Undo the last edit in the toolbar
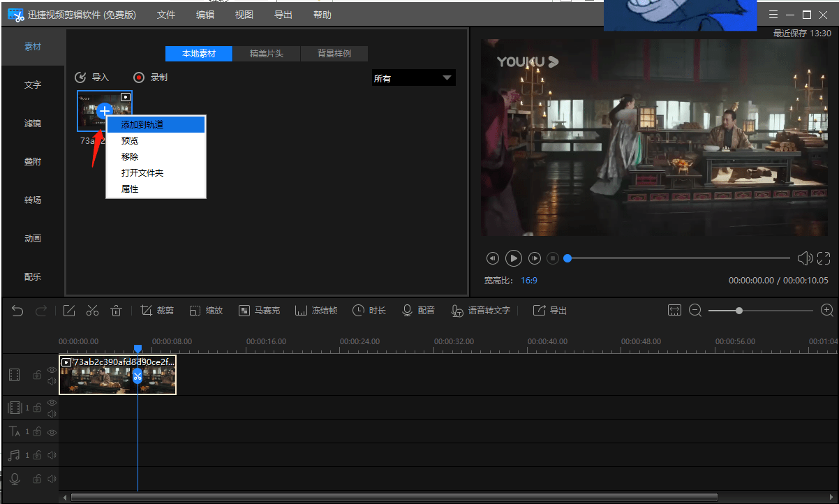This screenshot has width=839, height=504. [x=18, y=311]
